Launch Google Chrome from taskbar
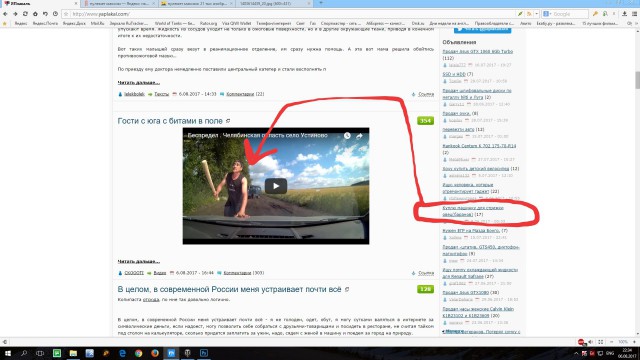This screenshot has width=640, height=360. click(x=138, y=353)
